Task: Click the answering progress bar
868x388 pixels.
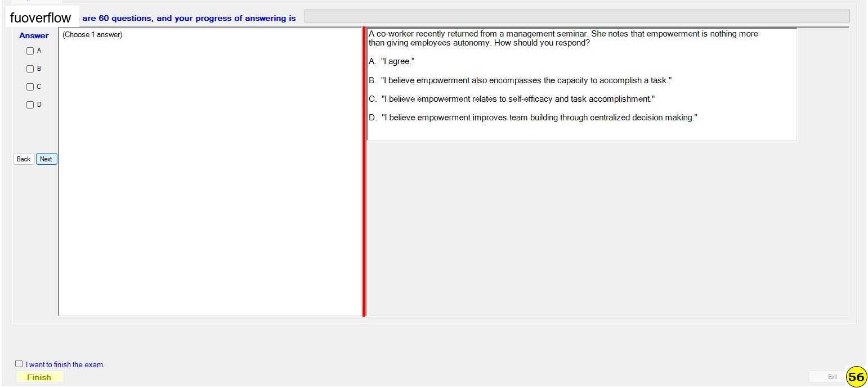Action: (577, 16)
